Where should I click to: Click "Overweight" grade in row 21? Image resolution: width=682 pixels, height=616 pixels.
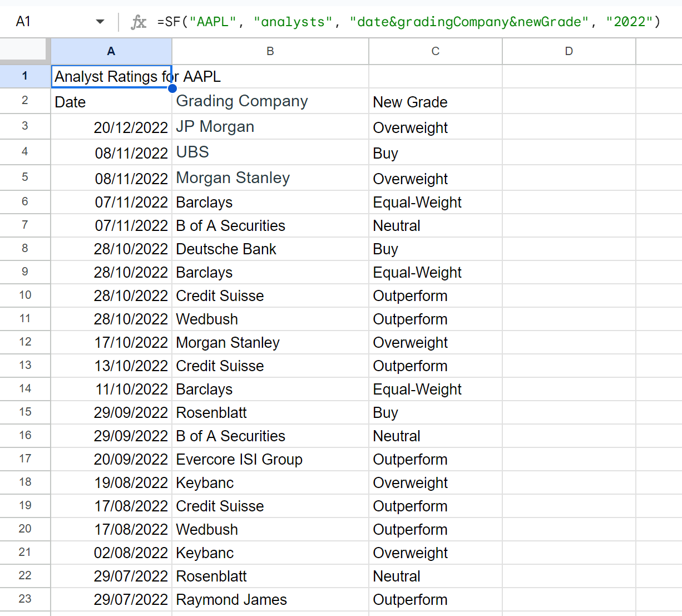[436, 553]
